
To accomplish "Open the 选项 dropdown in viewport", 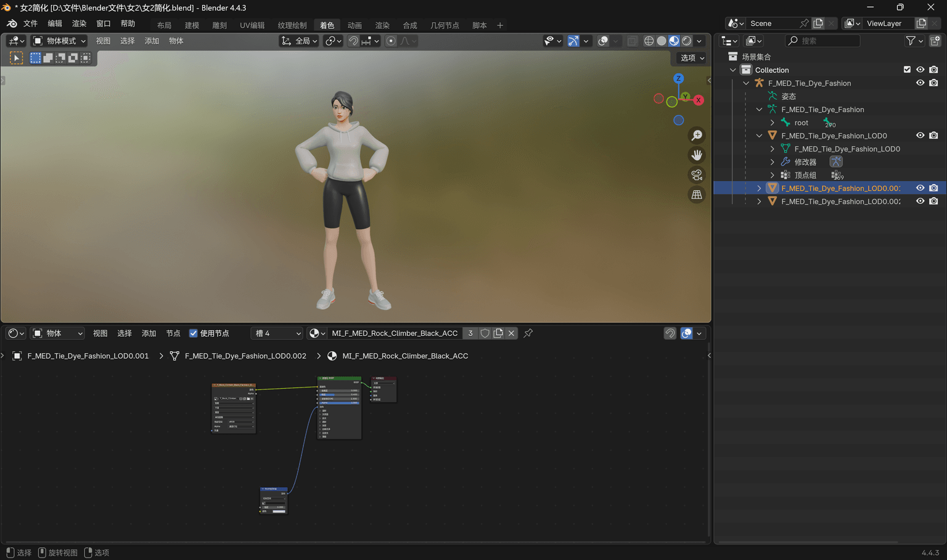I will (692, 58).
